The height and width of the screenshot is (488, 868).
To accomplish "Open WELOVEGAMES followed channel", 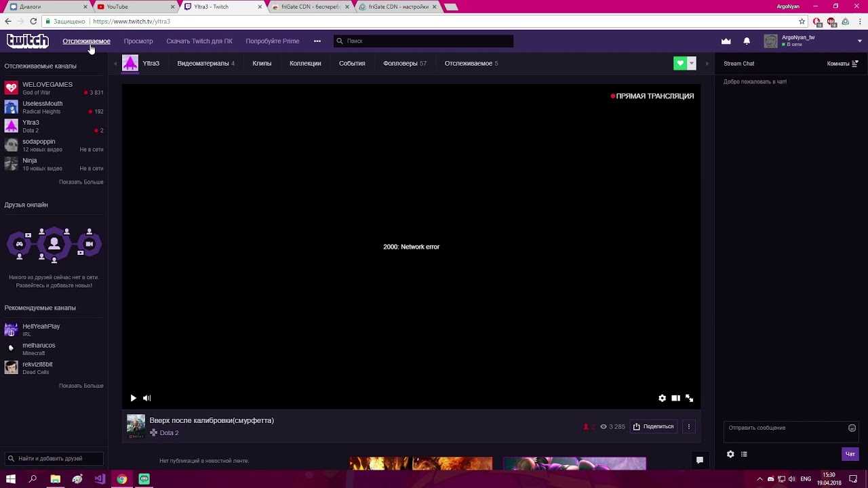I will point(54,88).
